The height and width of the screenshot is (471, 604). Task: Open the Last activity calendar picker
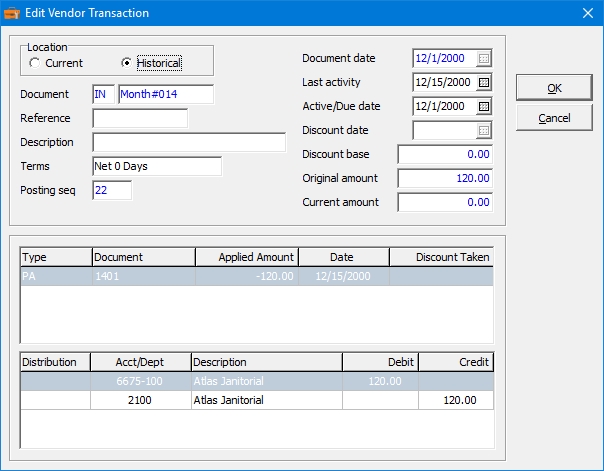coord(484,82)
